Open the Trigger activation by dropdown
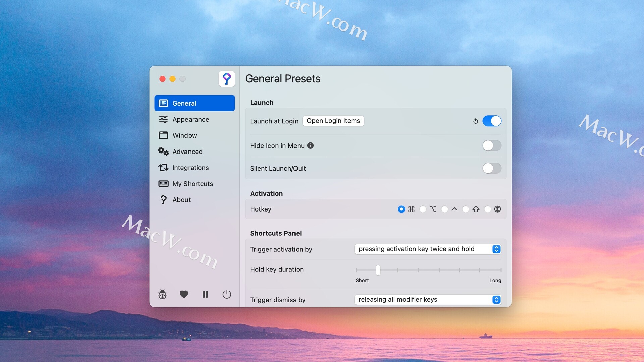 pyautogui.click(x=428, y=249)
